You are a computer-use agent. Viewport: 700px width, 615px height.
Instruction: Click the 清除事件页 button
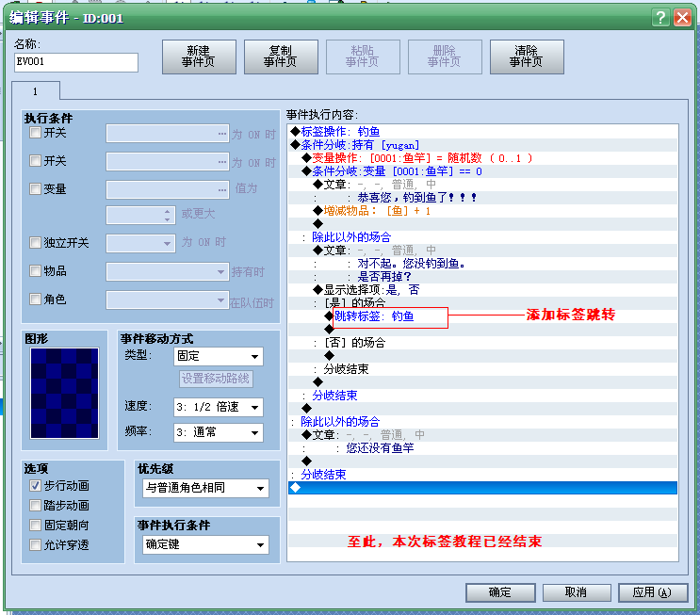coord(527,57)
